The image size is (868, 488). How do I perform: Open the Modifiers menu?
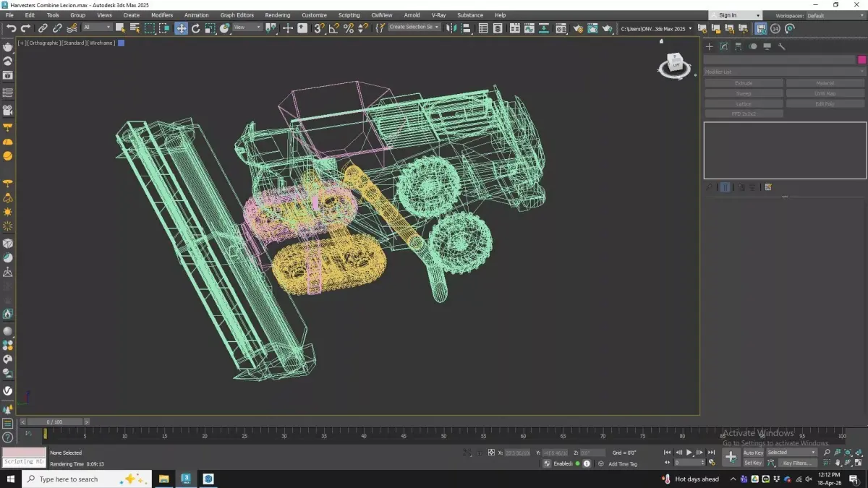(162, 15)
